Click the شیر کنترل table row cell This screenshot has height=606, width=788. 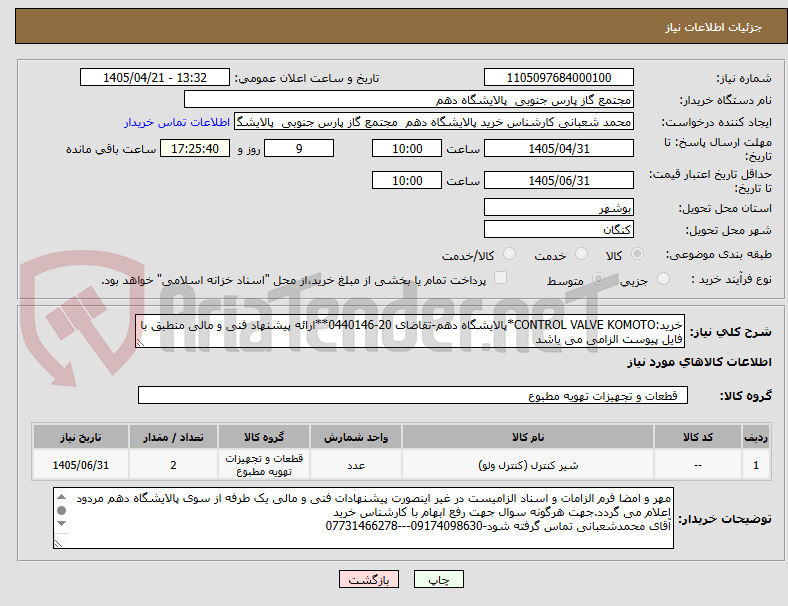[528, 465]
